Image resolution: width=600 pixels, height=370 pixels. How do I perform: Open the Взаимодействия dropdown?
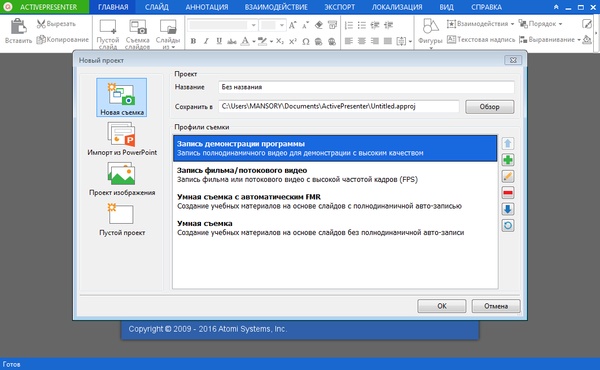pos(480,24)
